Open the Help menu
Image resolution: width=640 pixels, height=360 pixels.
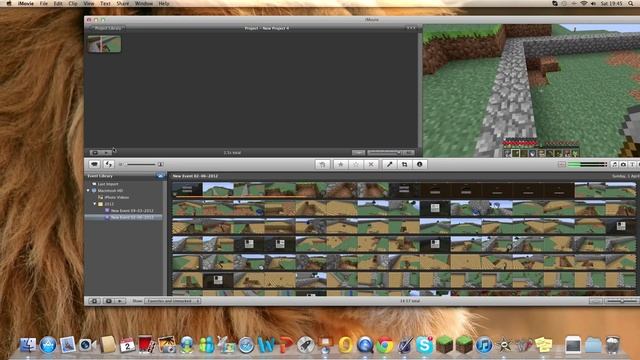(164, 3)
